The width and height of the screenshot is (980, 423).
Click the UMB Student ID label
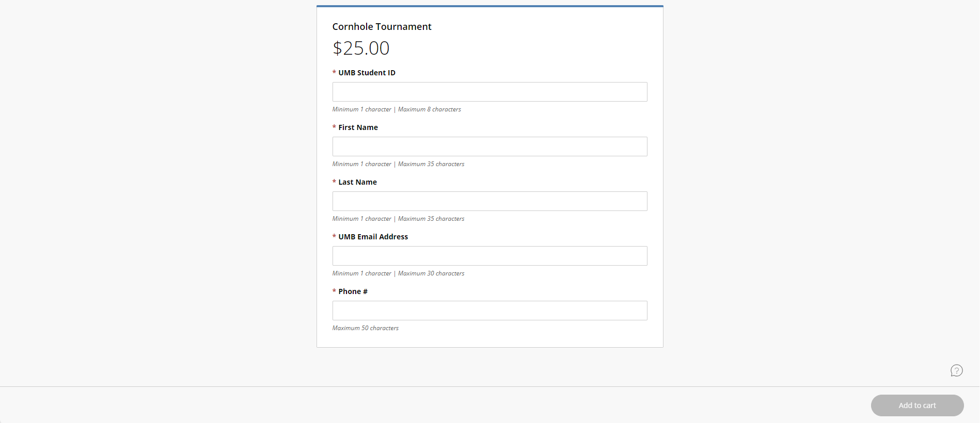367,73
